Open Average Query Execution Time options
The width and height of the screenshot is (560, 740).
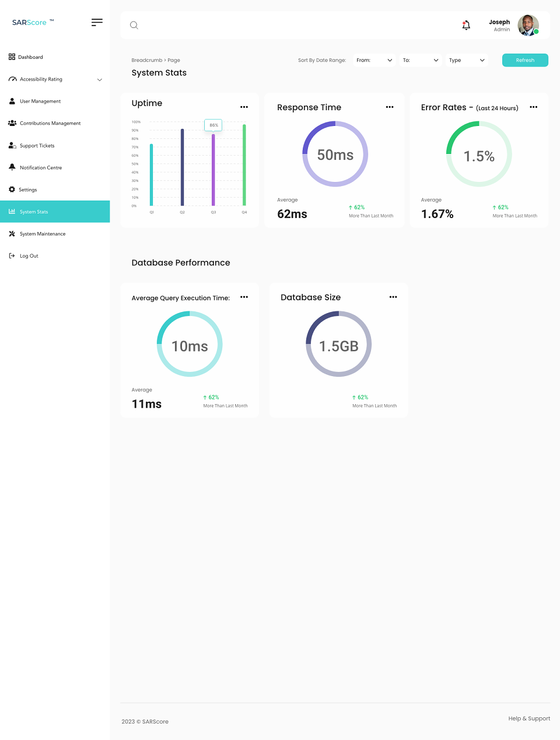244,297
